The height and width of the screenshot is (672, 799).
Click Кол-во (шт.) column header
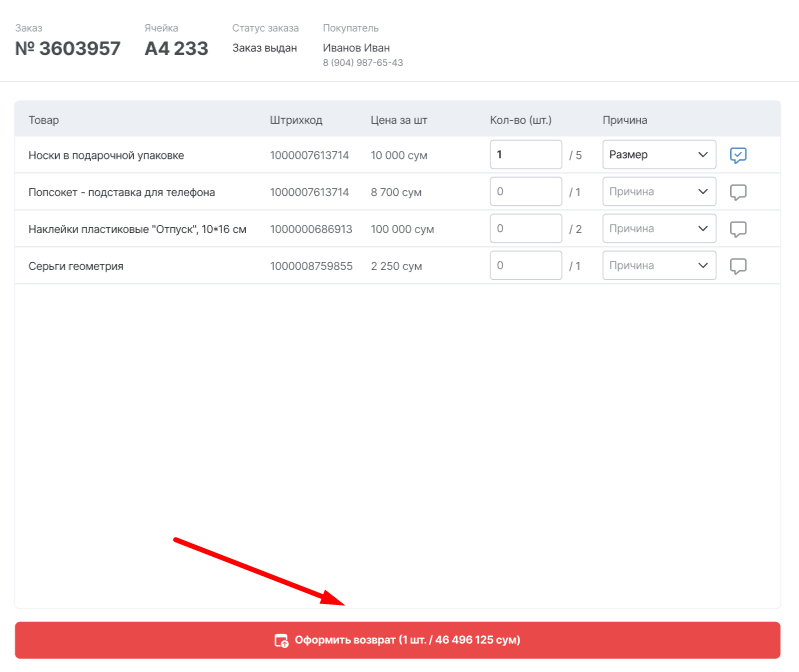coord(521,120)
